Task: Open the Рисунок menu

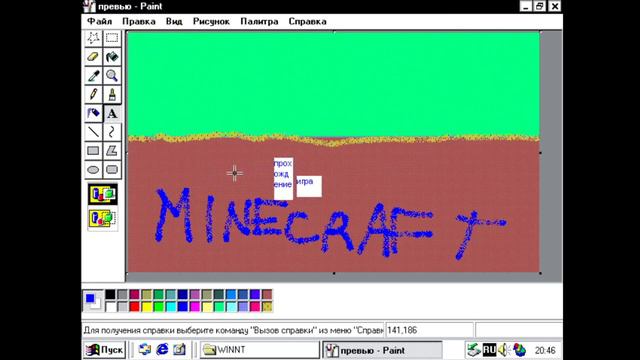Action: [x=211, y=22]
